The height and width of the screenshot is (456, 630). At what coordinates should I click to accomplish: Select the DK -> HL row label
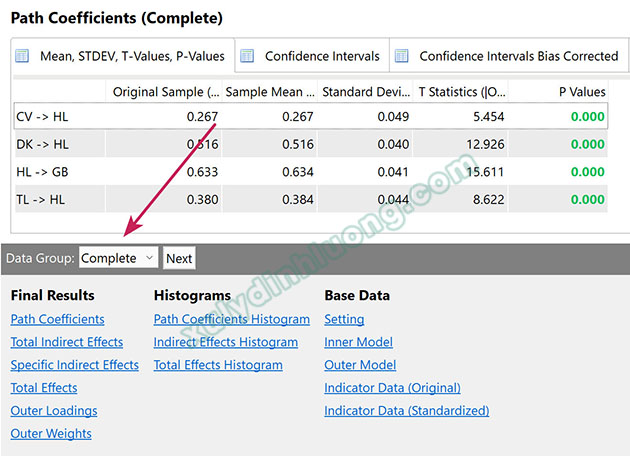[42, 144]
